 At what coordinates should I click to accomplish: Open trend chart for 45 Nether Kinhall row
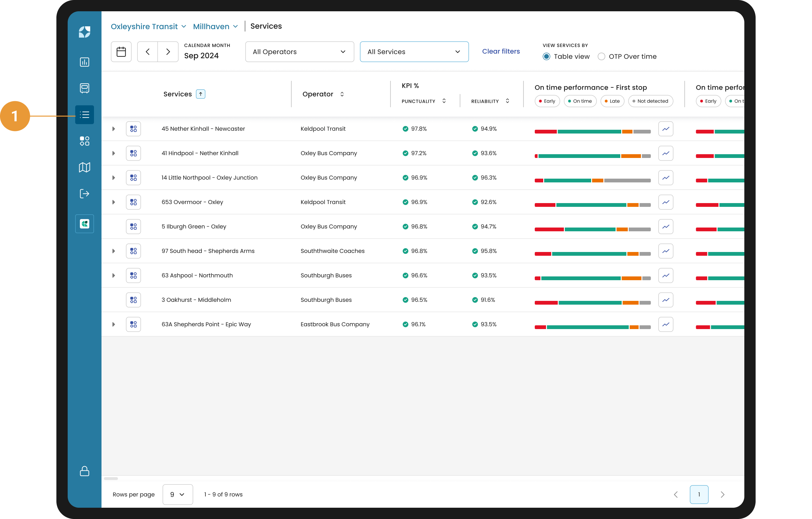coord(665,129)
